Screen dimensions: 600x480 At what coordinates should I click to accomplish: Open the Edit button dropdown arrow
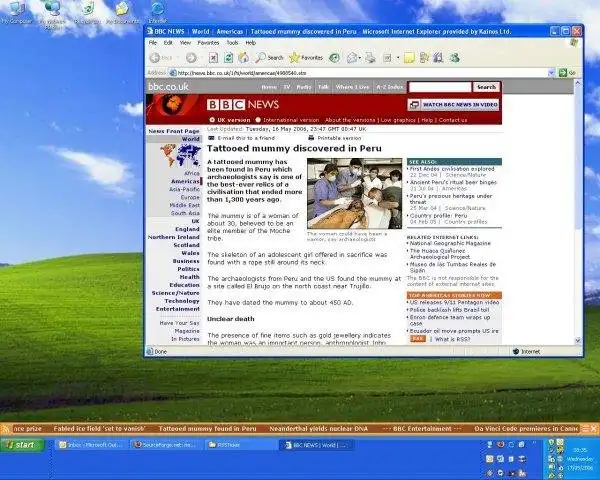coord(398,58)
